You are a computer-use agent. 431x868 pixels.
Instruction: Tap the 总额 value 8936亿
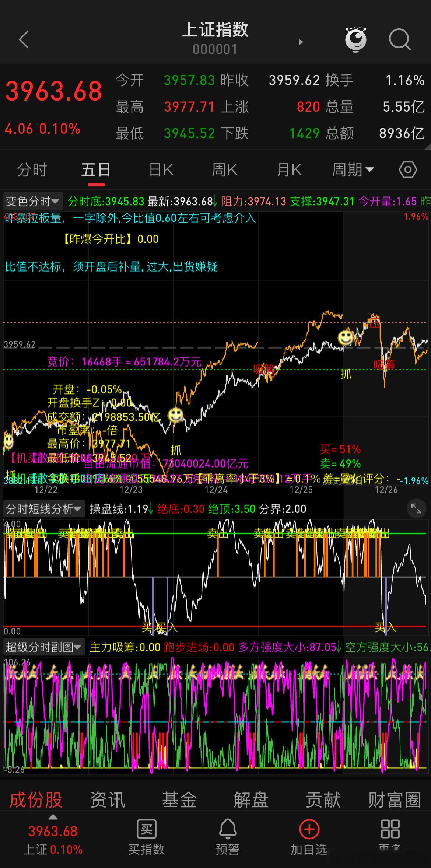tap(402, 133)
